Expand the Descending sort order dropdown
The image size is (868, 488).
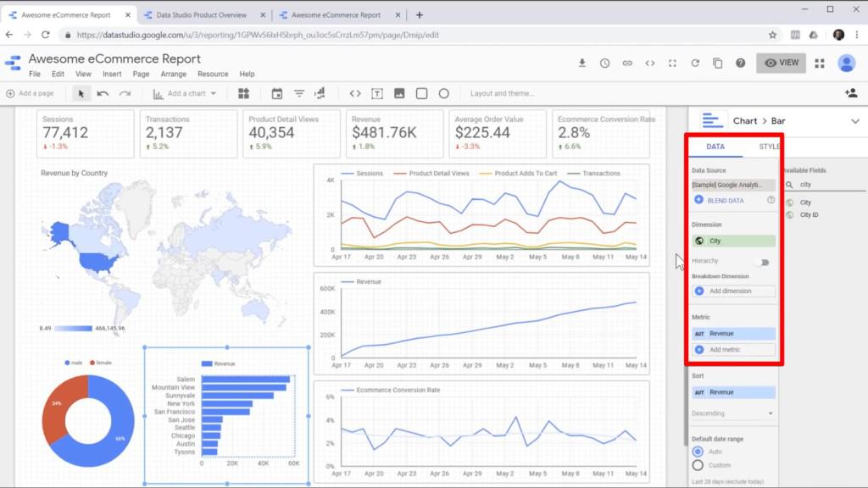[x=733, y=413]
